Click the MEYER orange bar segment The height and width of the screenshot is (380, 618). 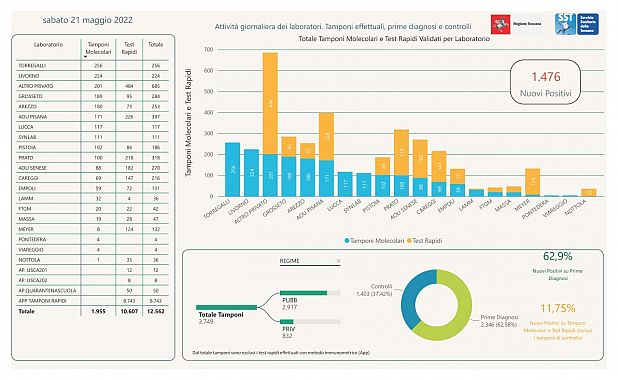[532, 182]
